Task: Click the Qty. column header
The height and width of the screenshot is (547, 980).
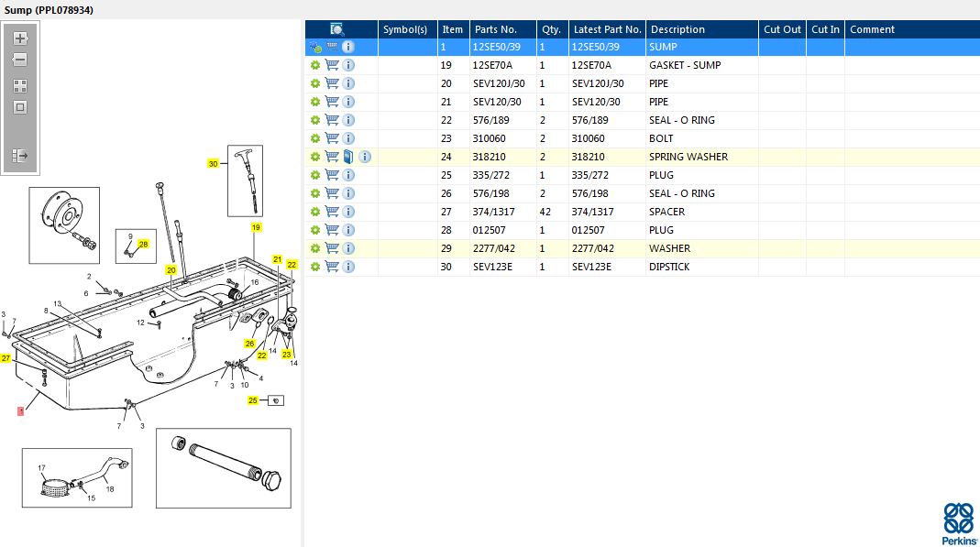Action: pyautogui.click(x=551, y=29)
